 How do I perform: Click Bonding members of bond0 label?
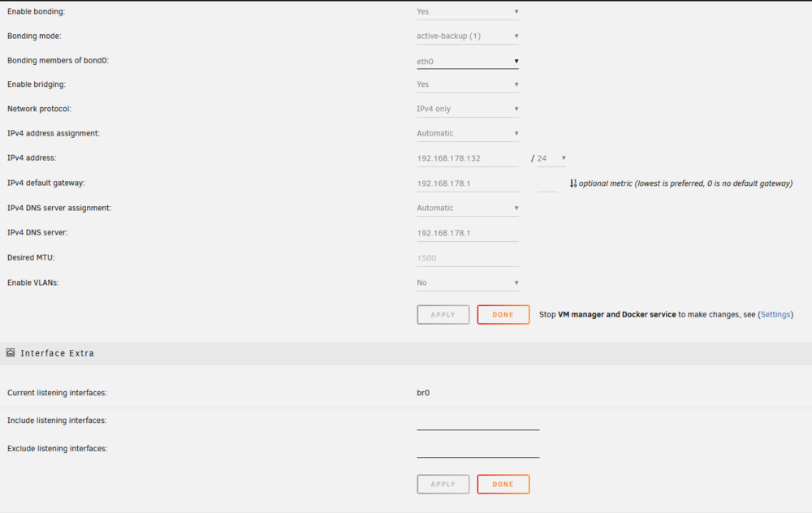58,61
